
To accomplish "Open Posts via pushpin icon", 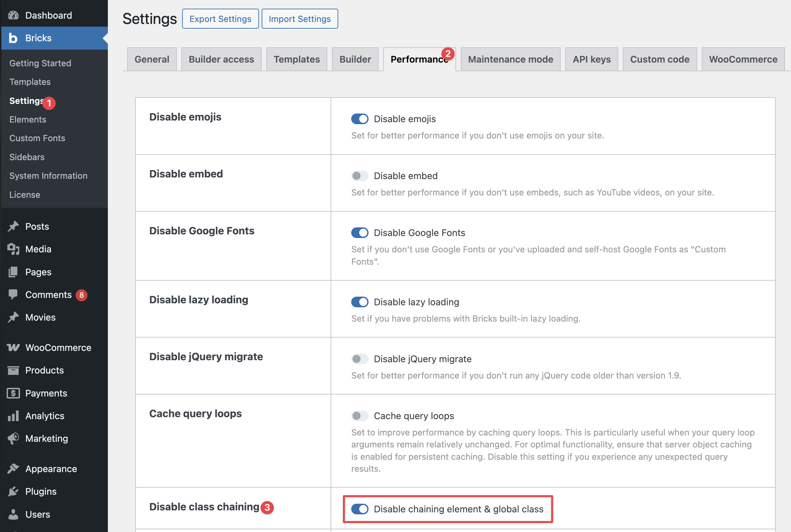I will (x=13, y=226).
